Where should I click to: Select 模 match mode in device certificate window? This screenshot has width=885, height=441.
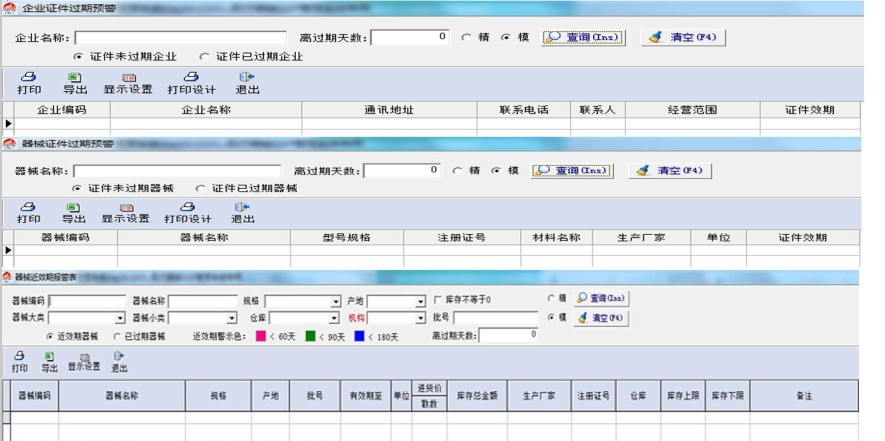(x=496, y=171)
